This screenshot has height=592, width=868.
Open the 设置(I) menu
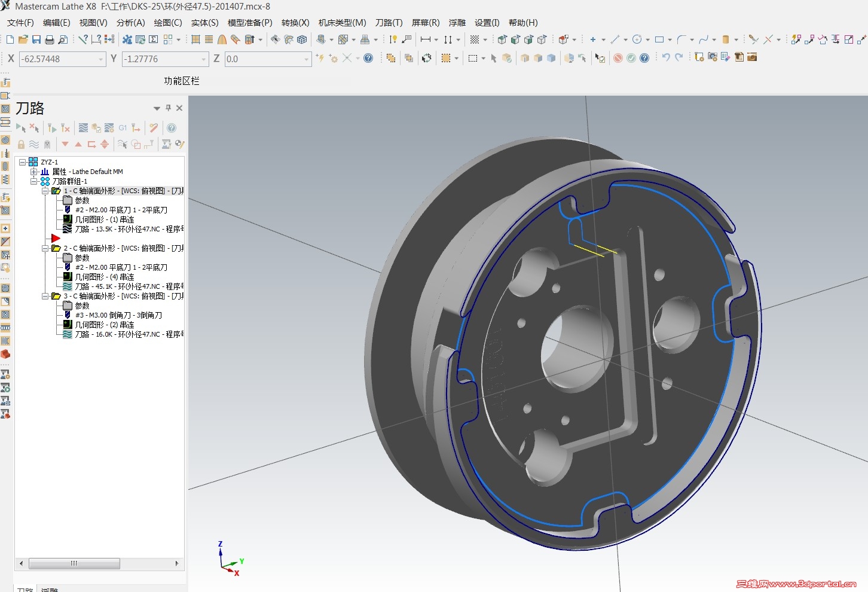coord(487,23)
